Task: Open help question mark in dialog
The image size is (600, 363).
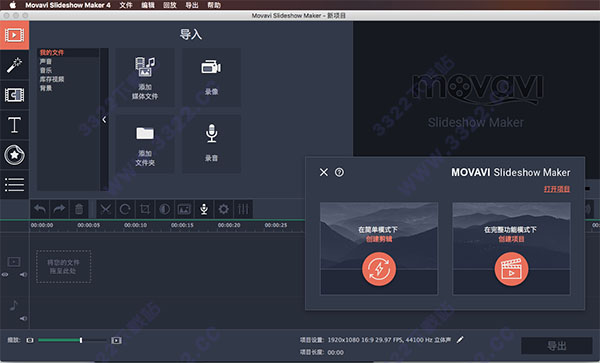Action: click(x=339, y=173)
